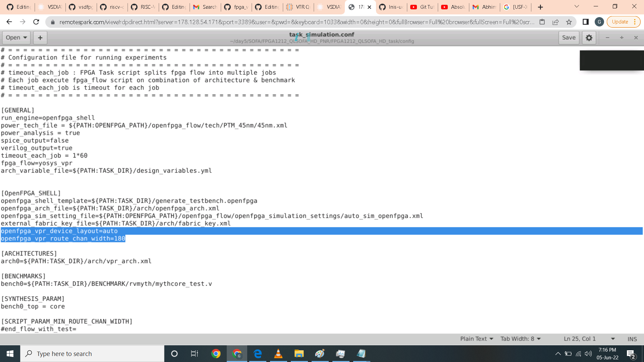Open the Plain Text language dropdown
644x362 pixels.
477,339
